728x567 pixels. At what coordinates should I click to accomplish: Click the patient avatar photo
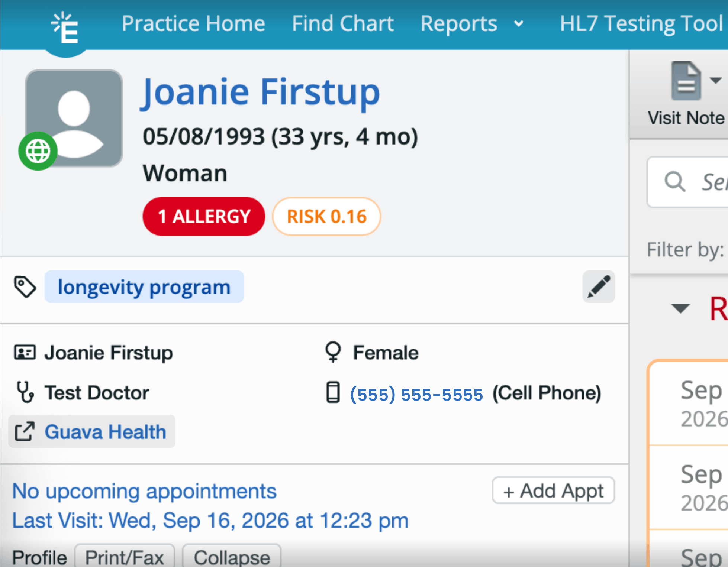74,118
